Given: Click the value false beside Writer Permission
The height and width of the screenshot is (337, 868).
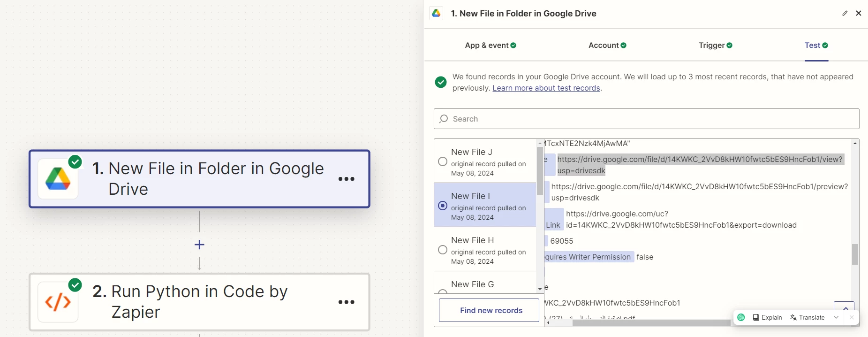Looking at the screenshot, I should tap(645, 257).
